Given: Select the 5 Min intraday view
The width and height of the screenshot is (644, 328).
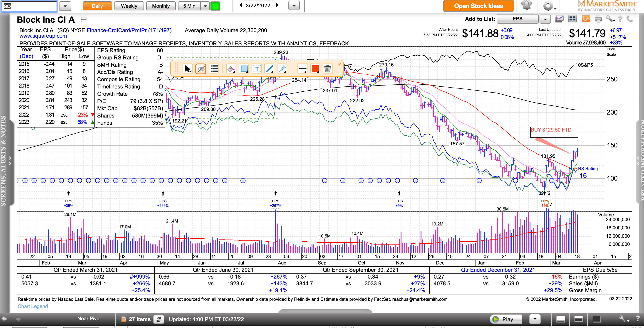Looking at the screenshot, I should (x=189, y=6).
